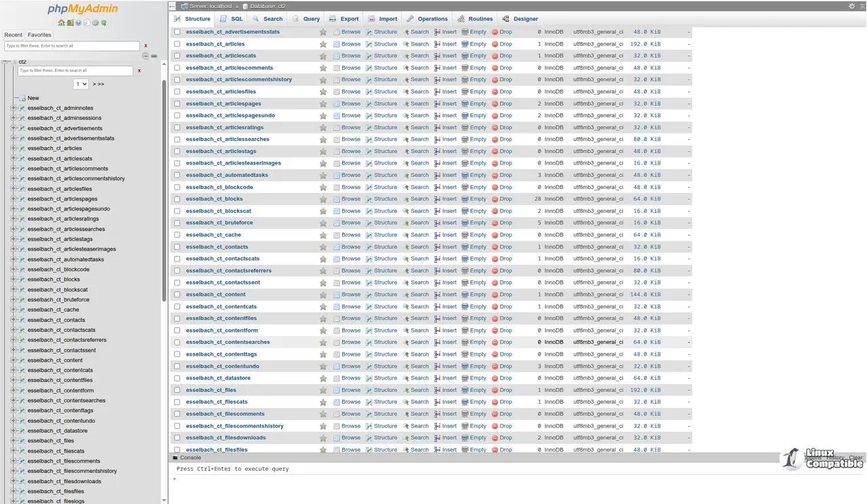Open the sidebar navigation settings gear icon
Image resolution: width=867 pixels, height=504 pixels.
tap(96, 22)
